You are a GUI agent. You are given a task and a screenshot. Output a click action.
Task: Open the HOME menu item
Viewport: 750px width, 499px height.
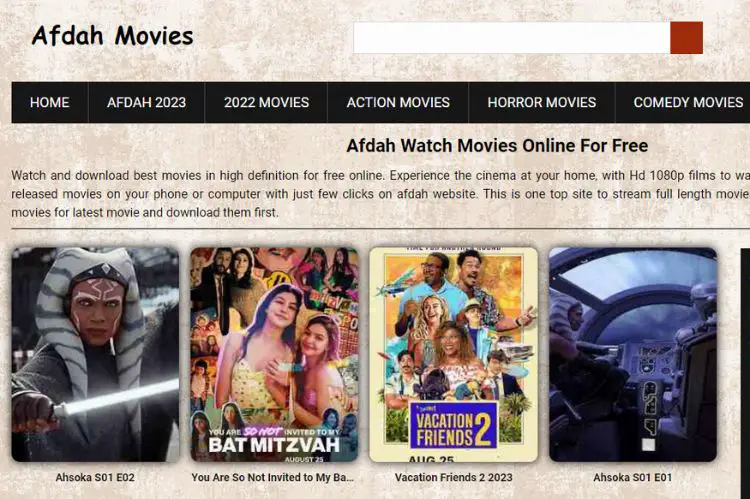point(50,102)
